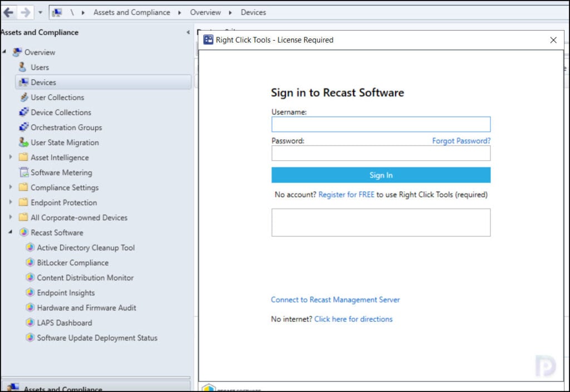Collapse the Recast Software node
The image size is (570, 392).
11,232
